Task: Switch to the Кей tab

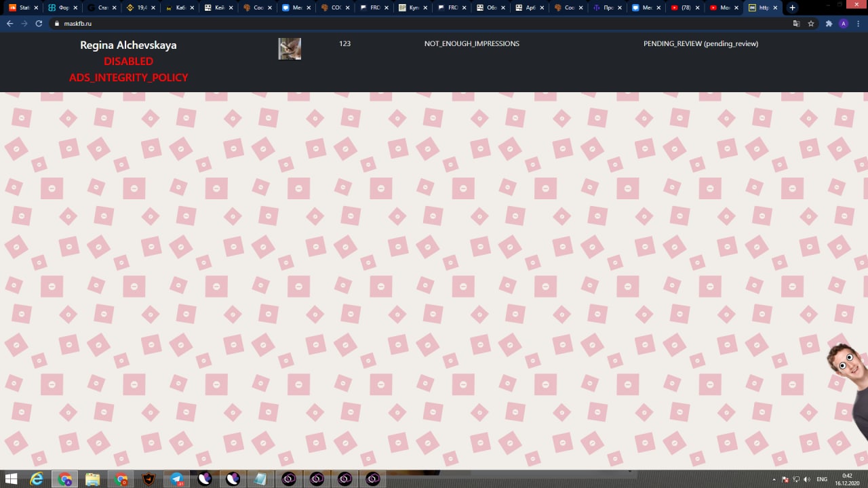Action: pos(219,7)
